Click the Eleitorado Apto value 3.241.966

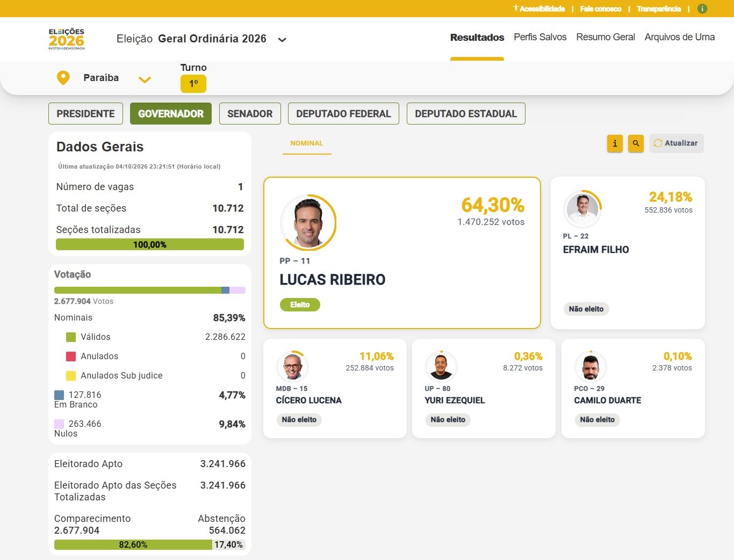click(223, 464)
